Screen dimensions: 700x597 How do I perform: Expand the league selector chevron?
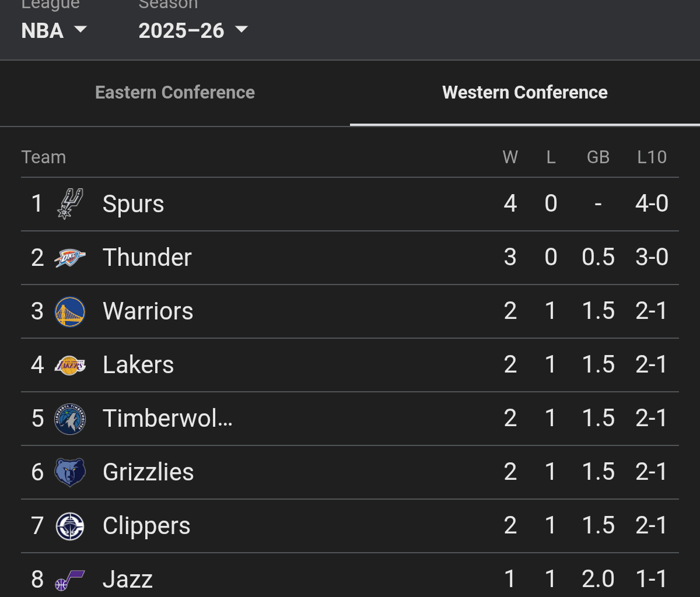(80, 30)
